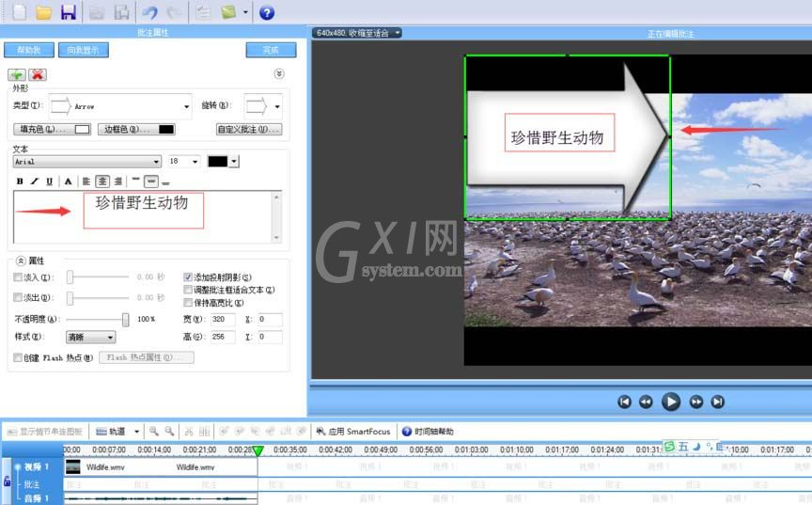
Task: Center-align the callout text
Action: [x=102, y=181]
